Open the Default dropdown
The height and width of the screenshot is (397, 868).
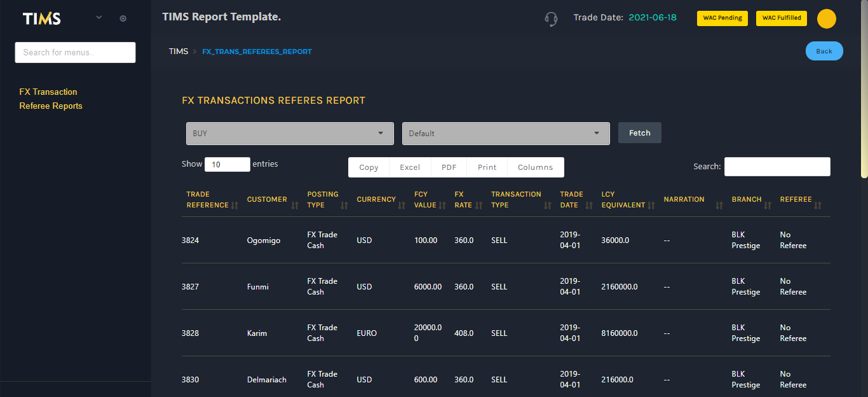pos(506,134)
